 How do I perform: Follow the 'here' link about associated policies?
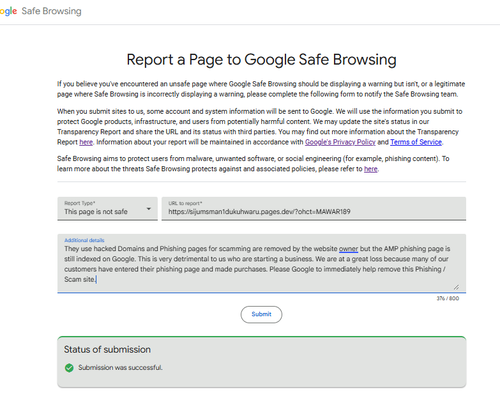click(371, 169)
